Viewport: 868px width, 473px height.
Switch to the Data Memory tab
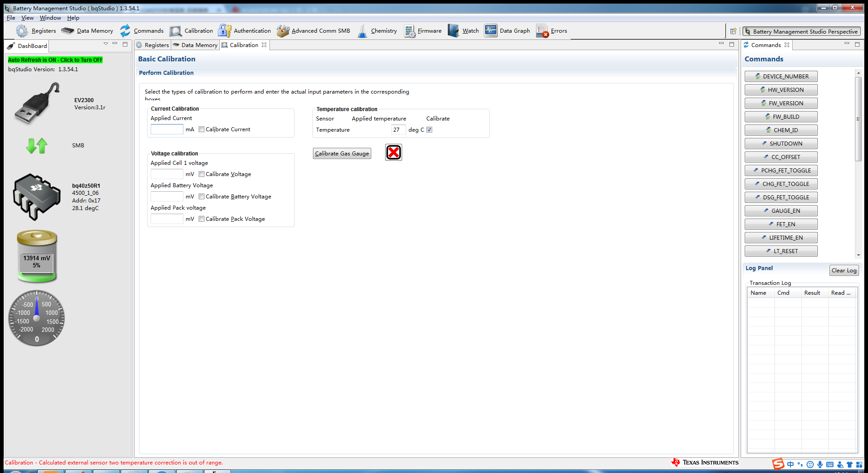pyautogui.click(x=195, y=45)
